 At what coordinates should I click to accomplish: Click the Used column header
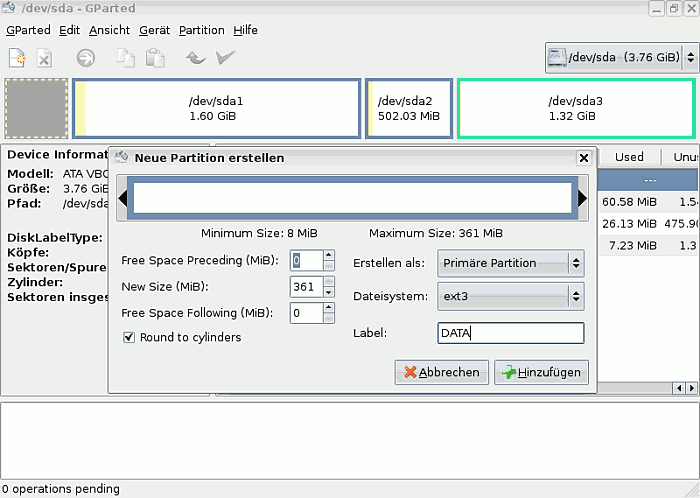629,157
